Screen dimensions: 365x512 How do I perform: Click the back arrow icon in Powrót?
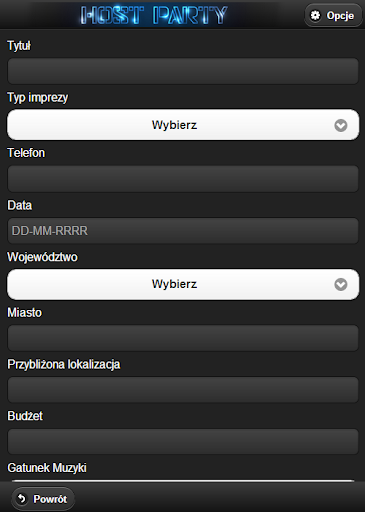point(22,499)
